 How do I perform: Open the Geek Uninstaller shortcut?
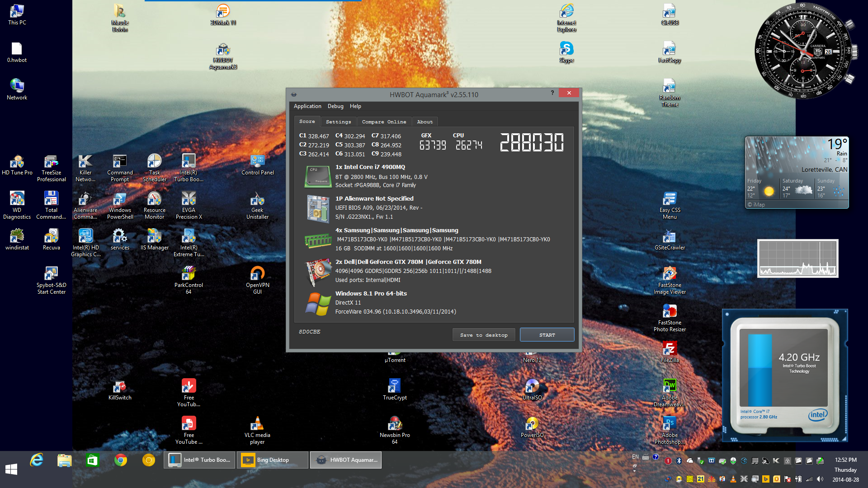coord(258,206)
